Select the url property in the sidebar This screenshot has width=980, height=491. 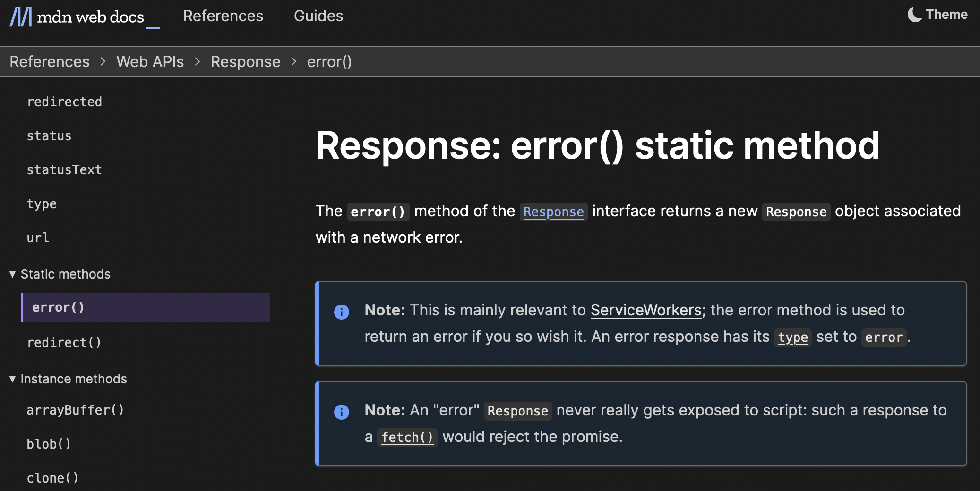[x=37, y=237]
